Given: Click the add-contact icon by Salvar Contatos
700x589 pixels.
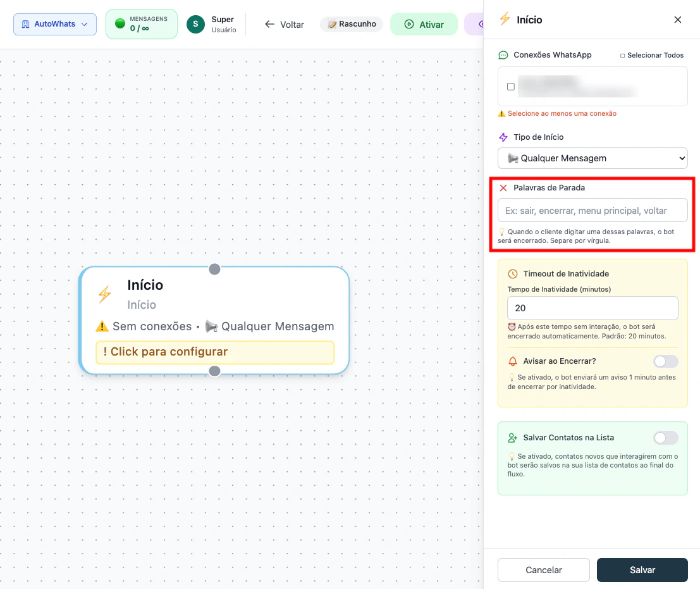Looking at the screenshot, I should (513, 438).
